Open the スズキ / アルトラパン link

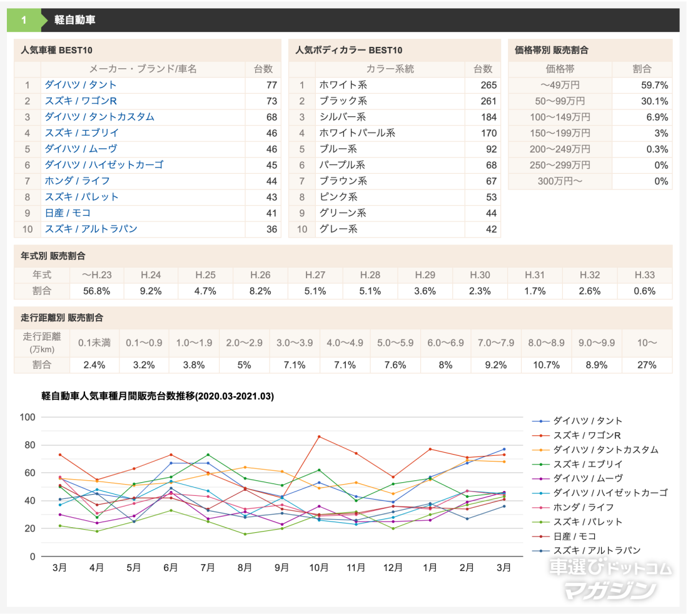(91, 229)
